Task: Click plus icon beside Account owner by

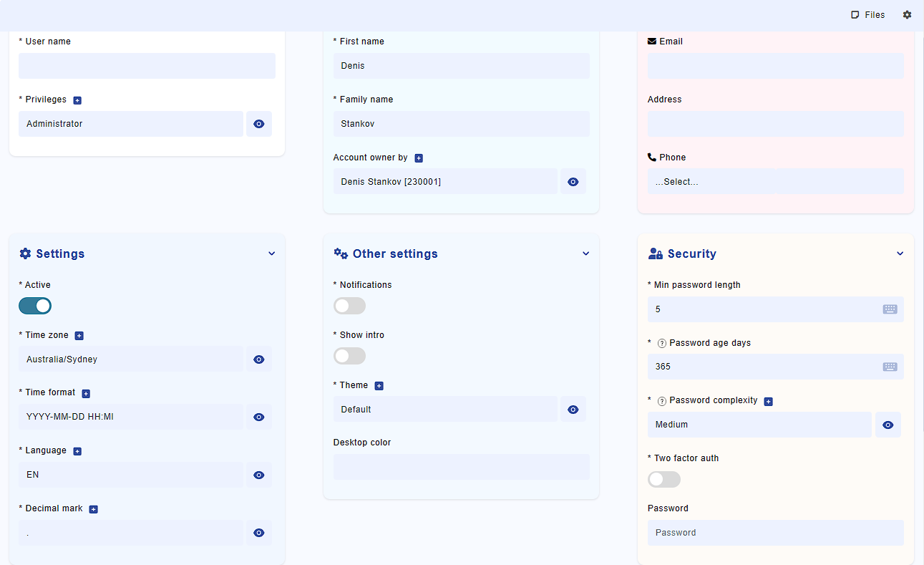Action: point(419,158)
